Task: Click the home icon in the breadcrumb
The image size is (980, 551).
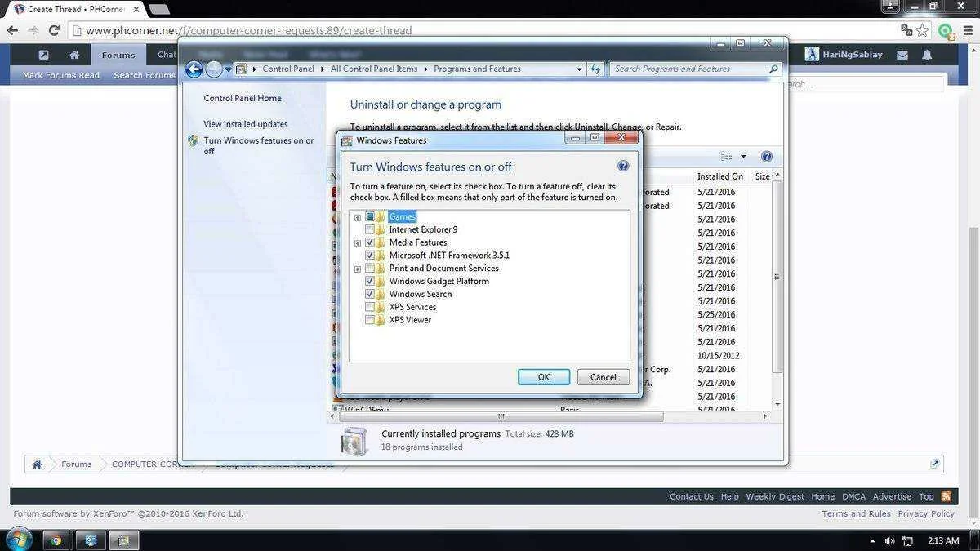Action: [37, 464]
